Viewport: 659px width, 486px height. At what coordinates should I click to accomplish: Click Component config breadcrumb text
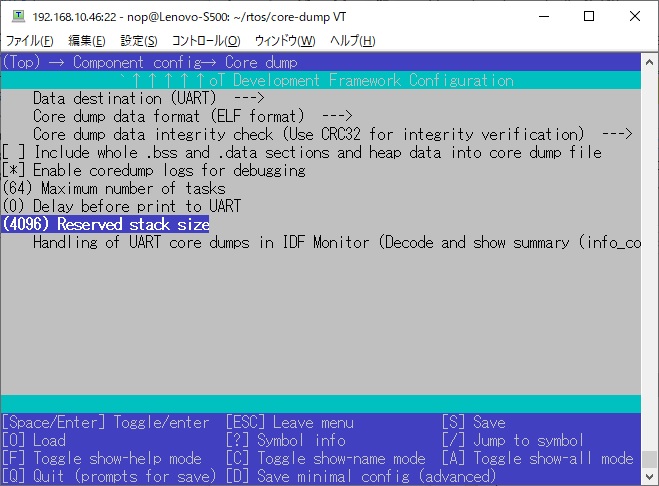click(137, 62)
